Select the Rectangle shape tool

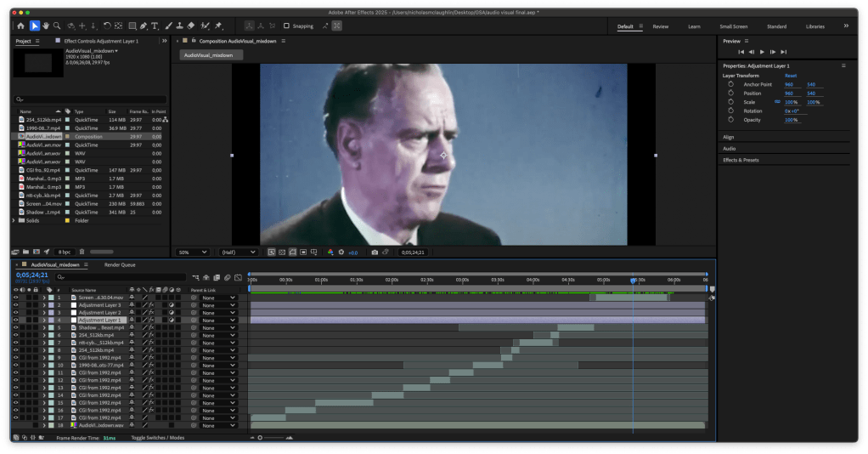tap(132, 26)
